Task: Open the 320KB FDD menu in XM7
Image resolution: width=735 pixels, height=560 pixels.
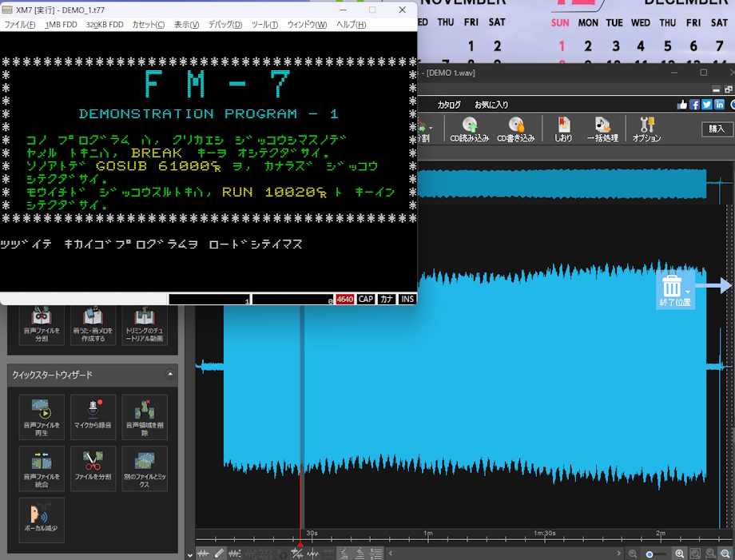Action: pos(105,25)
